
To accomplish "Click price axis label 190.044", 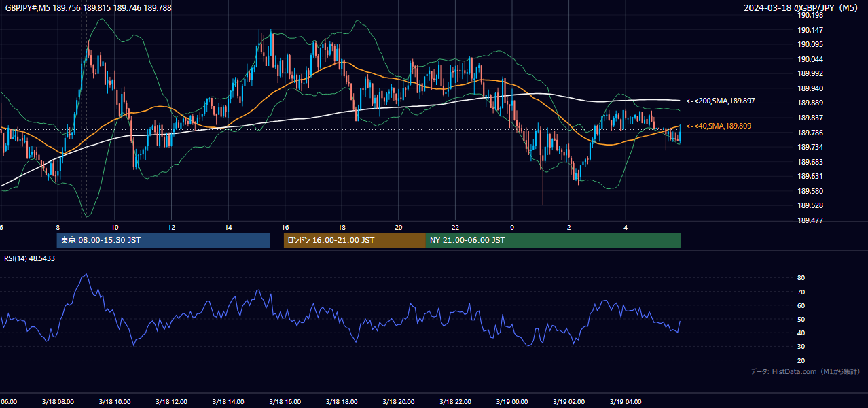I will click(x=811, y=59).
